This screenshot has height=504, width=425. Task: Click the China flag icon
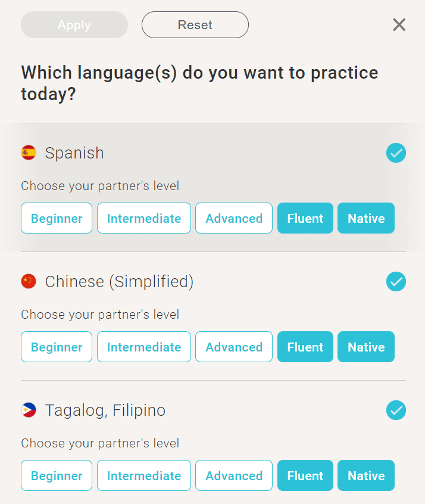(x=29, y=281)
